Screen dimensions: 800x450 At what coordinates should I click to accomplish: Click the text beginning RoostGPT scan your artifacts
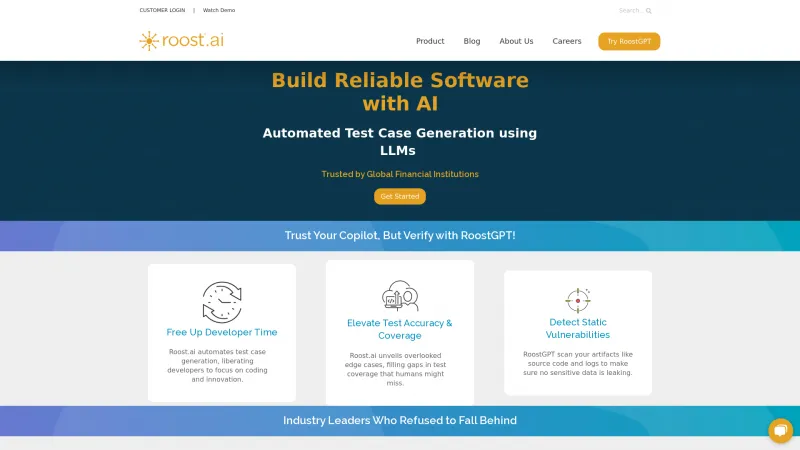(578, 363)
